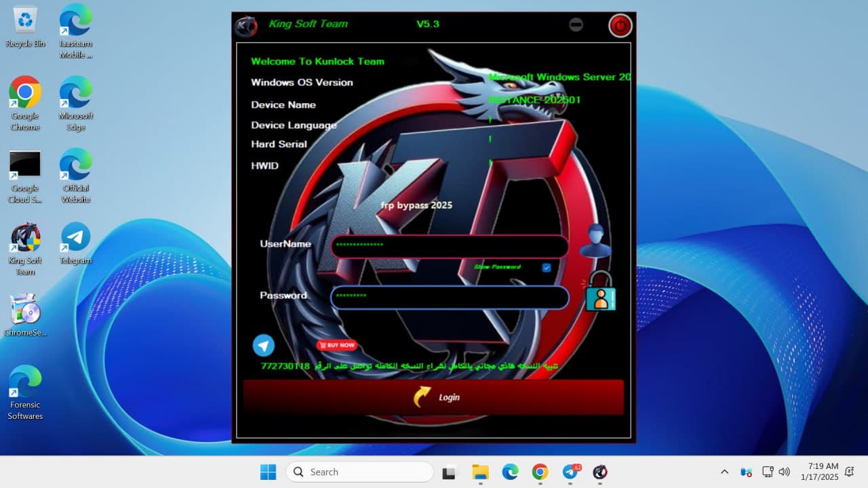Click the red BUY NOW badge

coord(336,345)
